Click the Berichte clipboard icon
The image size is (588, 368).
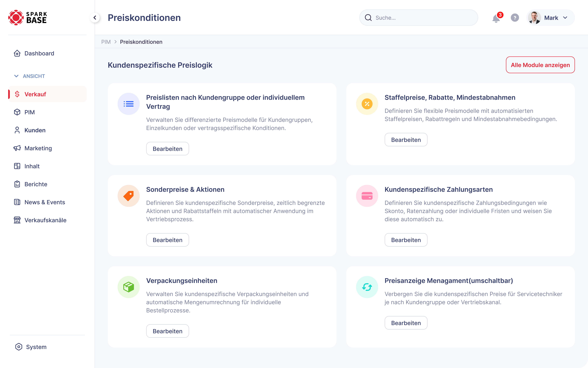click(17, 184)
